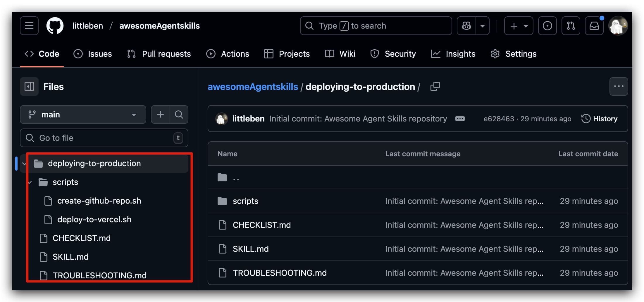
Task: Open the main branch dropdown
Action: [83, 114]
